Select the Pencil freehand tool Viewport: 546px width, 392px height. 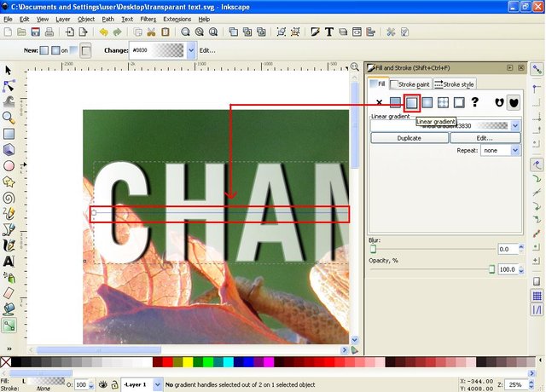pos(9,214)
